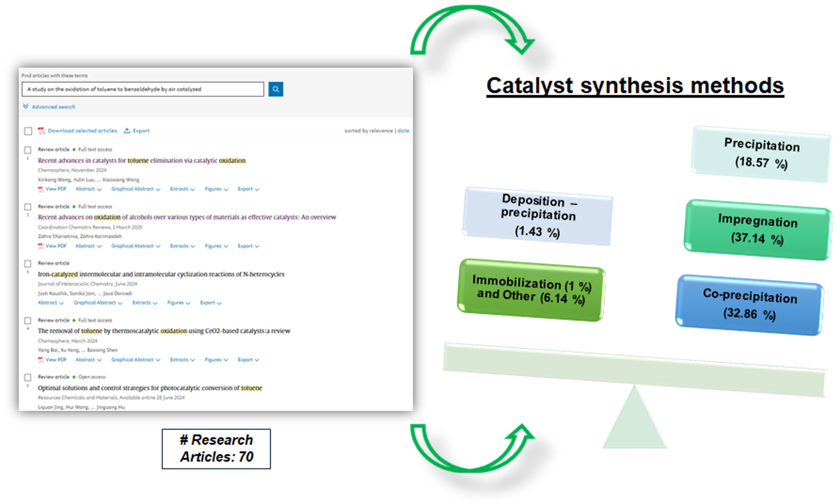The width and height of the screenshot is (840, 504).
Task: Click PDF icon for CeO2-based catalysts review
Action: 41,360
